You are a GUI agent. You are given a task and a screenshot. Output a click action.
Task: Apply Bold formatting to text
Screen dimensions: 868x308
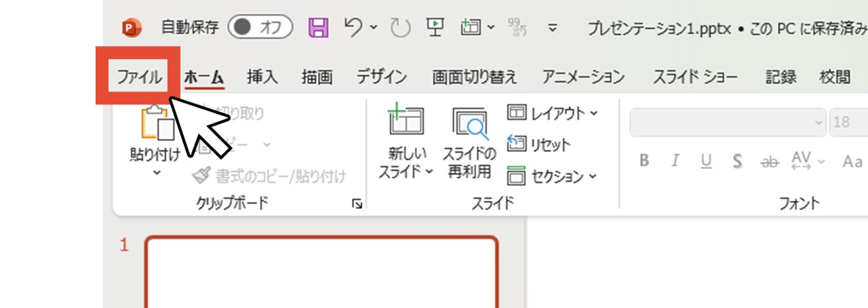click(644, 161)
